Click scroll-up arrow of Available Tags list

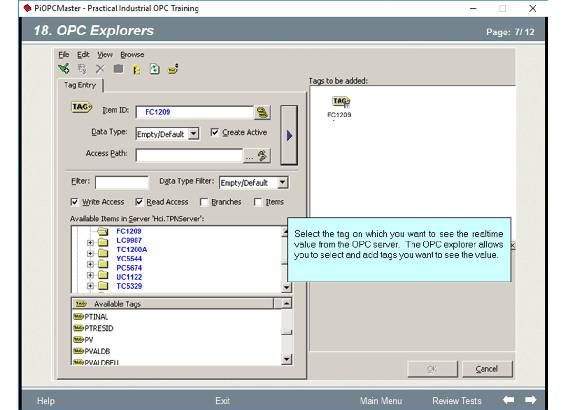coord(286,304)
